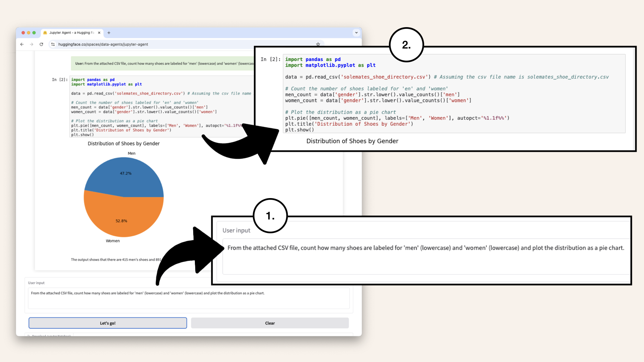Click the small 'plt.show()' line in the browser cell
644x362 pixels.
pyautogui.click(x=83, y=135)
